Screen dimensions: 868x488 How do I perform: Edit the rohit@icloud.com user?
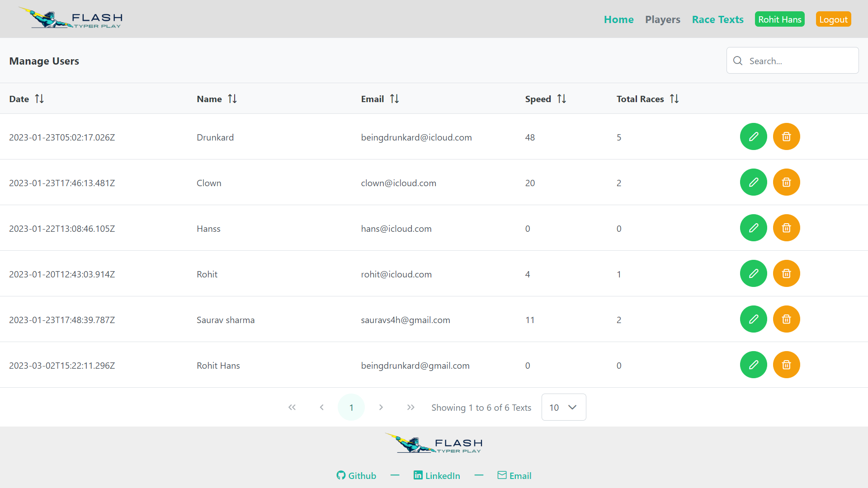click(x=753, y=273)
